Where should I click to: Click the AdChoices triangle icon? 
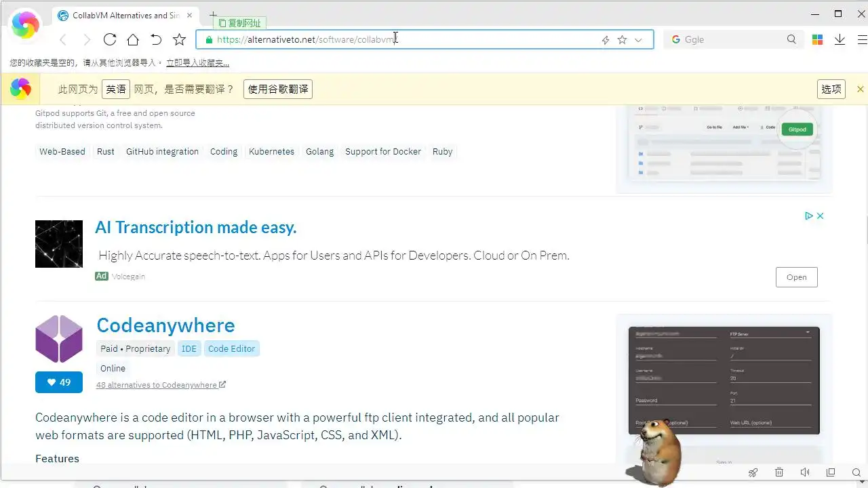tap(808, 216)
